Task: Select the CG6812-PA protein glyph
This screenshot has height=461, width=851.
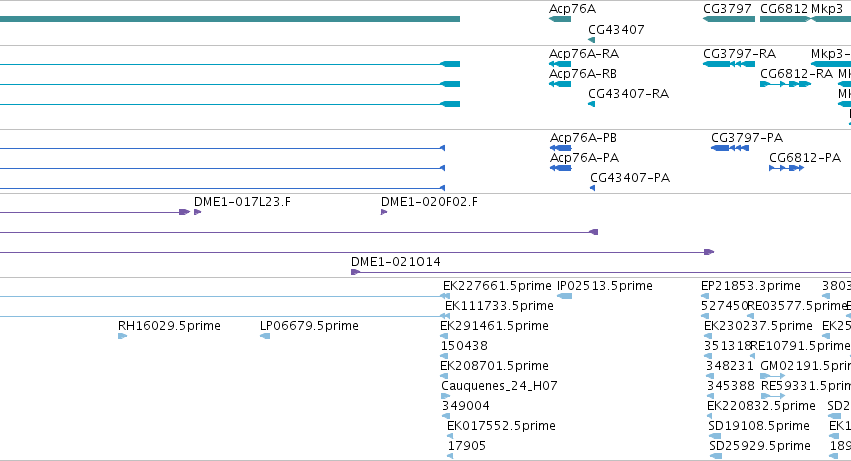Action: click(x=786, y=168)
